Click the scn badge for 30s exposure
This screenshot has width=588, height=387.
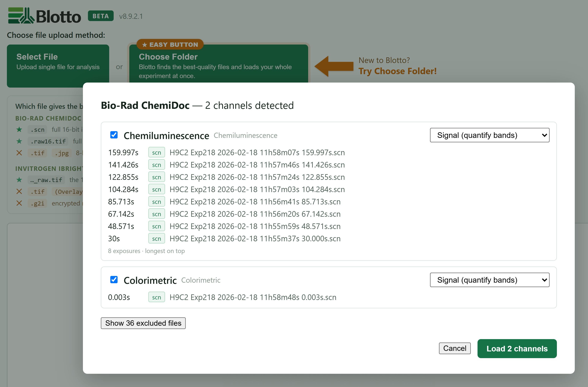click(156, 239)
